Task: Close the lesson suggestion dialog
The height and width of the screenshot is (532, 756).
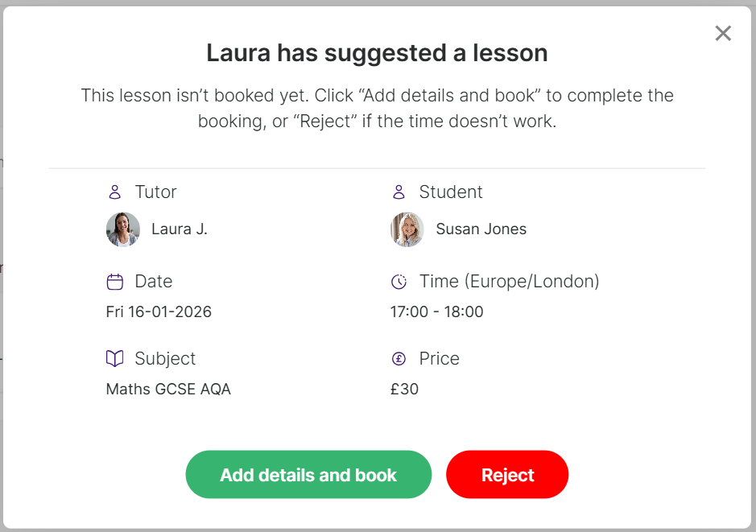Action: [x=723, y=33]
